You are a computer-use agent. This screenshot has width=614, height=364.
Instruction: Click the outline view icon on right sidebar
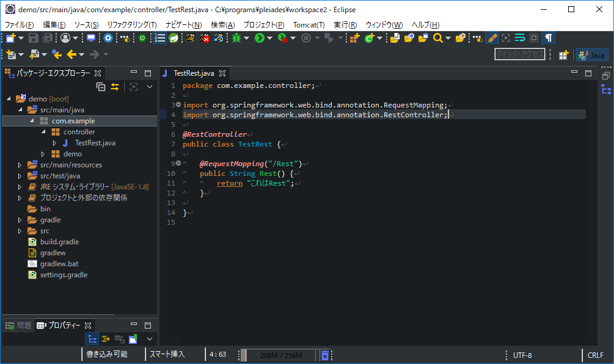(606, 90)
